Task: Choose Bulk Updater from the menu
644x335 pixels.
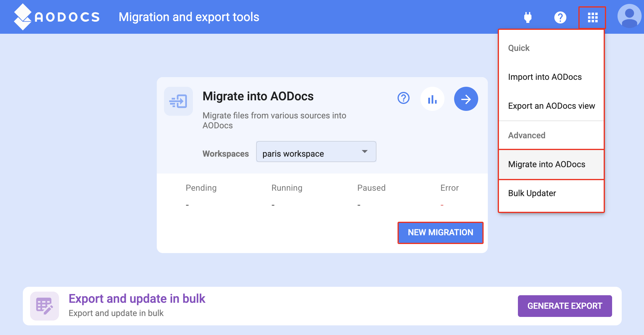Action: tap(551, 193)
